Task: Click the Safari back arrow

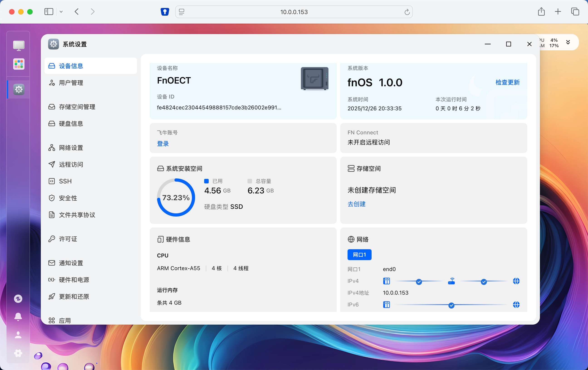Action: (76, 12)
